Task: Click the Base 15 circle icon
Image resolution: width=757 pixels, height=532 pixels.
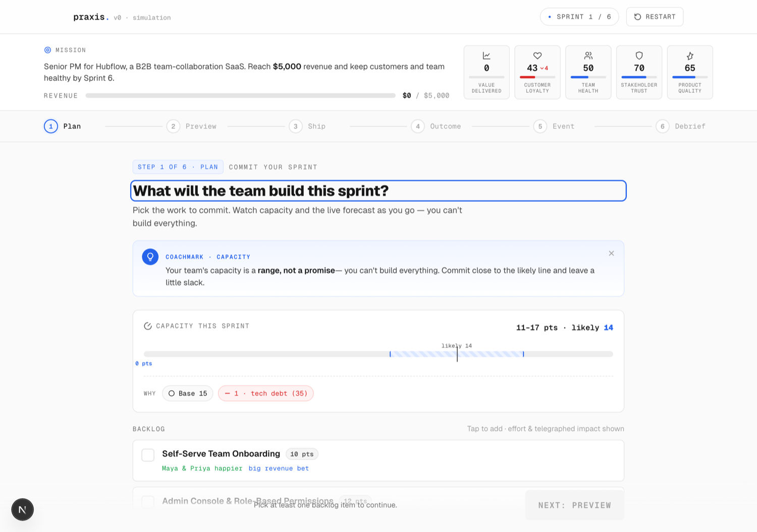Action: (x=172, y=393)
